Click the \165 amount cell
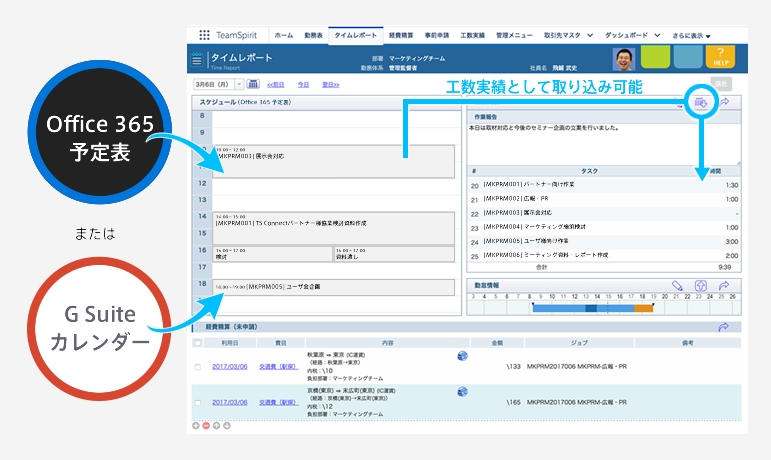Image resolution: width=771 pixels, height=460 pixels. point(513,402)
